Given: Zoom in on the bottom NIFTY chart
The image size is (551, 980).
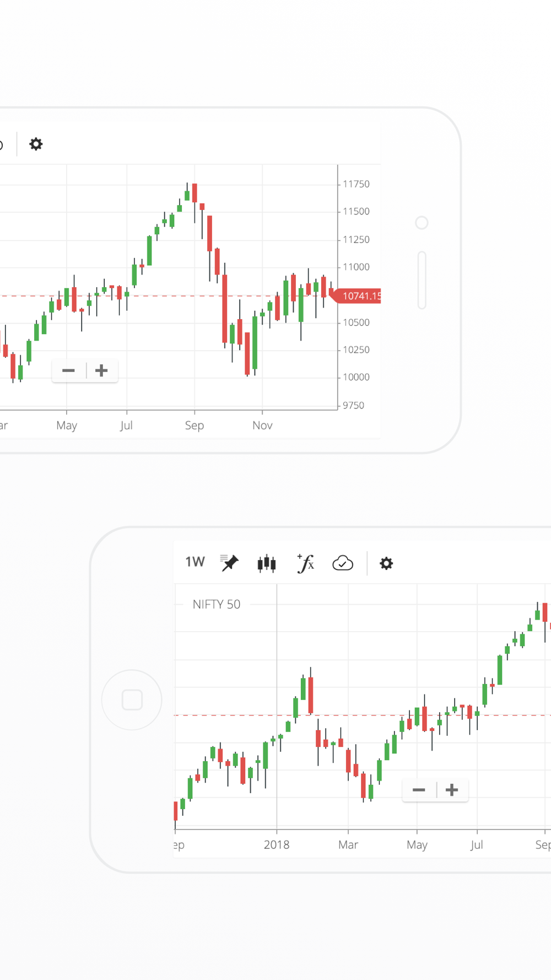Looking at the screenshot, I should (452, 790).
